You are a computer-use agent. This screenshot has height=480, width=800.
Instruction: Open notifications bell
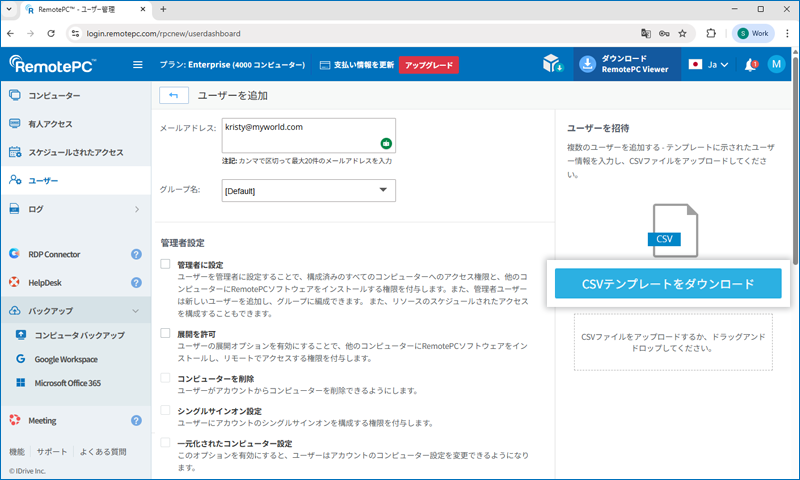[x=751, y=65]
